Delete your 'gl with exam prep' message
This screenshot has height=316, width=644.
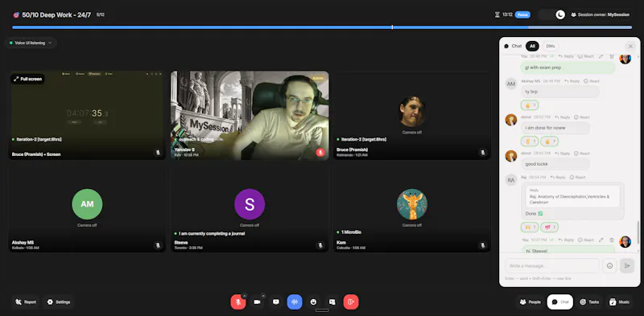click(x=612, y=56)
